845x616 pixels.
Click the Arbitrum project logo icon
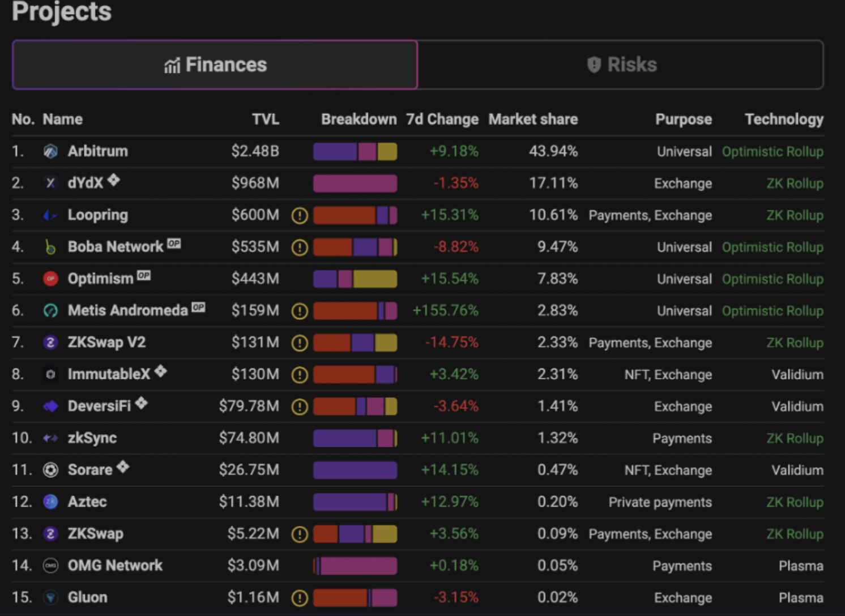(x=50, y=151)
